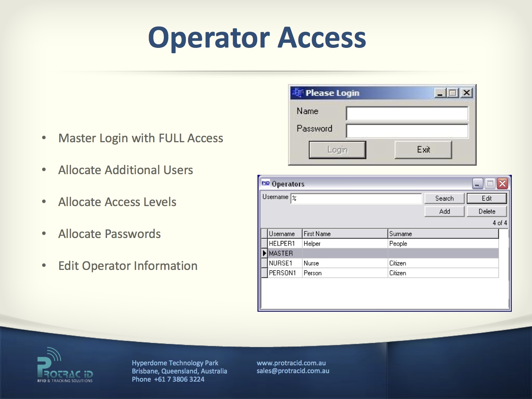The height and width of the screenshot is (399, 532).
Task: Select the NURSE1 operator row
Action: (281, 263)
